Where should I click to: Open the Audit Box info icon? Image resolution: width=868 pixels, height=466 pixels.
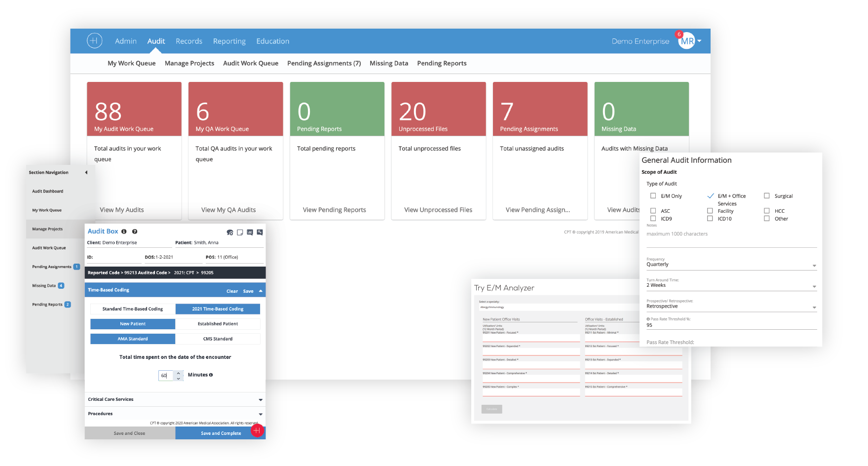[124, 232]
